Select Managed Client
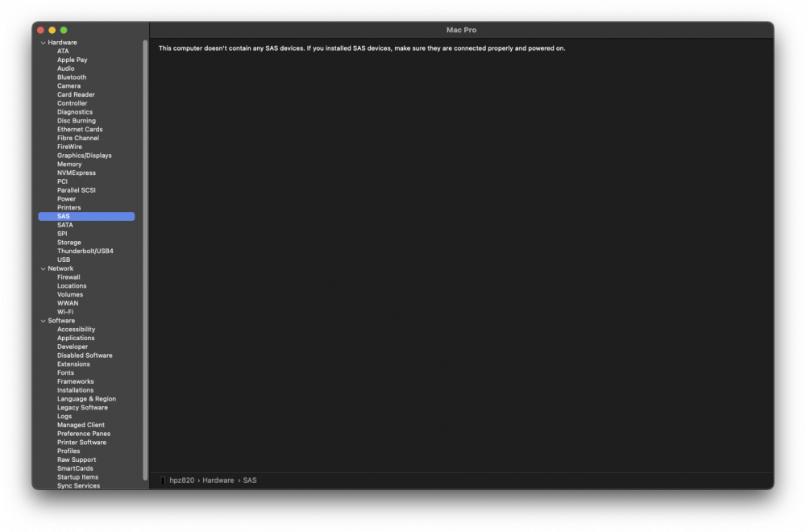The width and height of the screenshot is (806, 532). point(81,426)
